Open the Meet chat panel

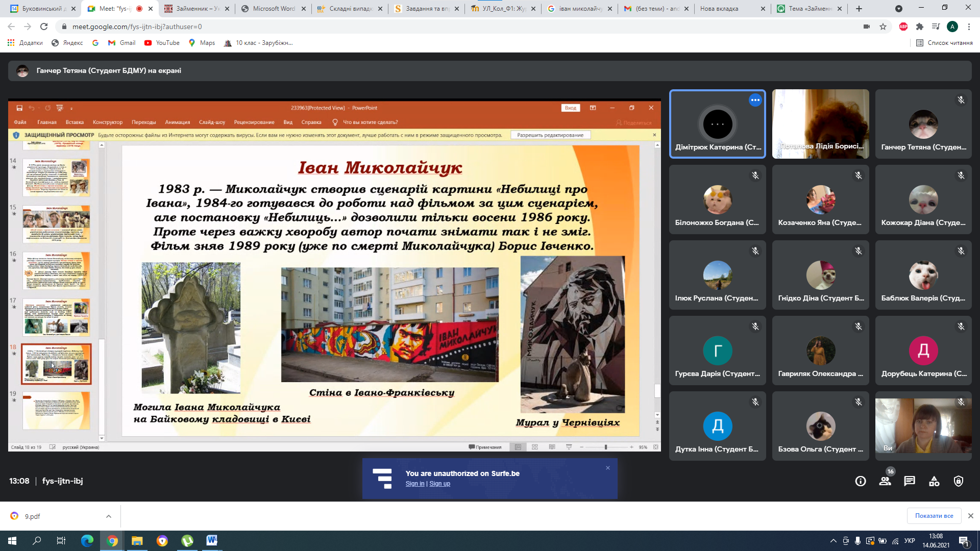point(910,481)
